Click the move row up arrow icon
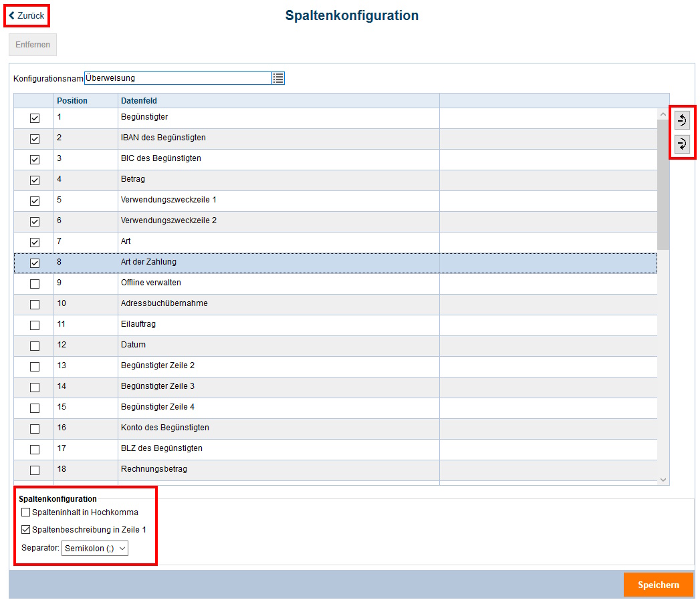This screenshot has width=700, height=602. 682,120
